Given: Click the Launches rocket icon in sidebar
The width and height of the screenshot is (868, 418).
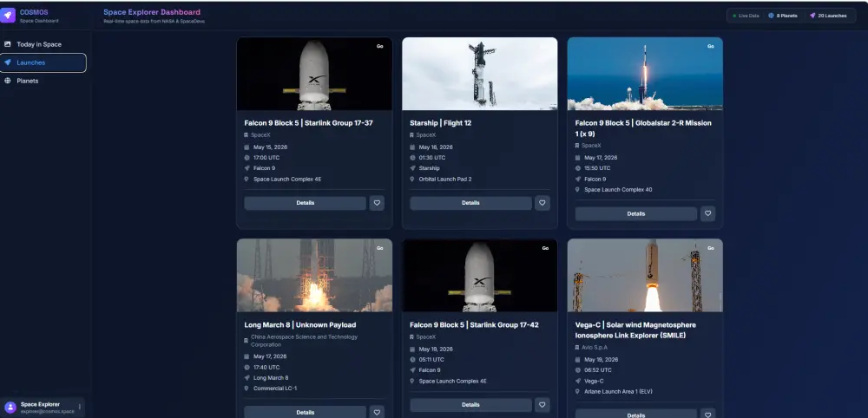Looking at the screenshot, I should [8, 62].
